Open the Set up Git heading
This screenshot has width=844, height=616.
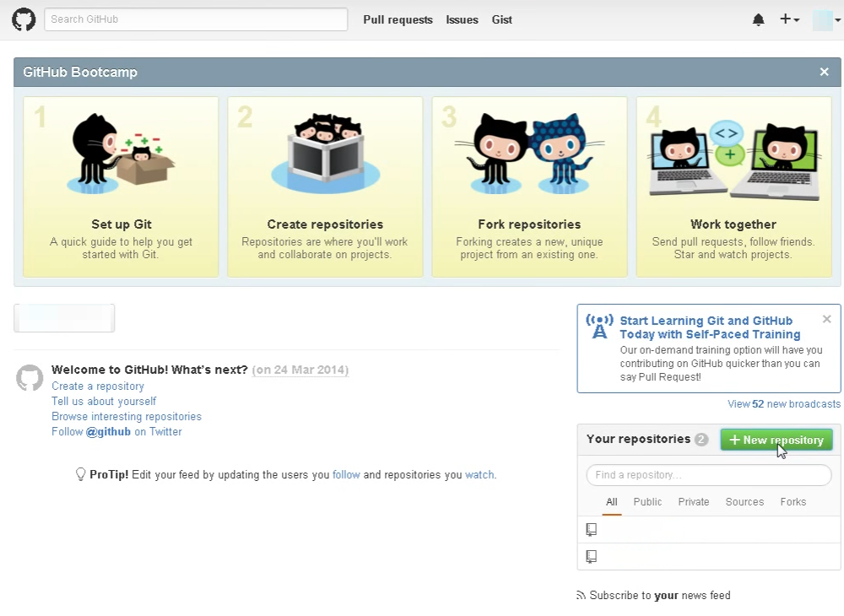click(x=121, y=224)
